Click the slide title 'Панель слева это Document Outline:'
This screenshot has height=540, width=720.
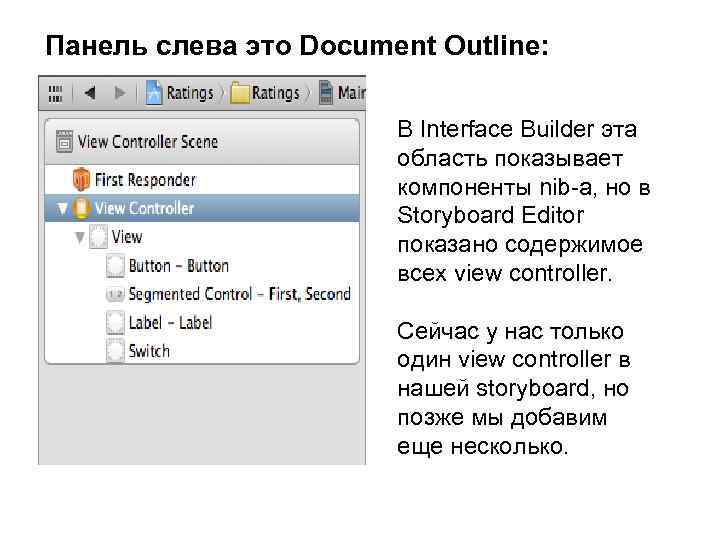(297, 45)
